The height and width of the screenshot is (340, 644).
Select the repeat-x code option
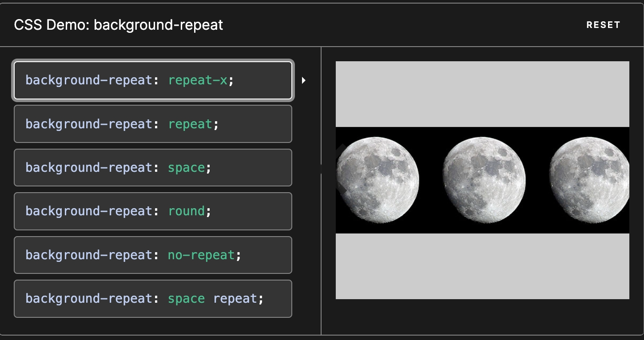[x=153, y=80]
